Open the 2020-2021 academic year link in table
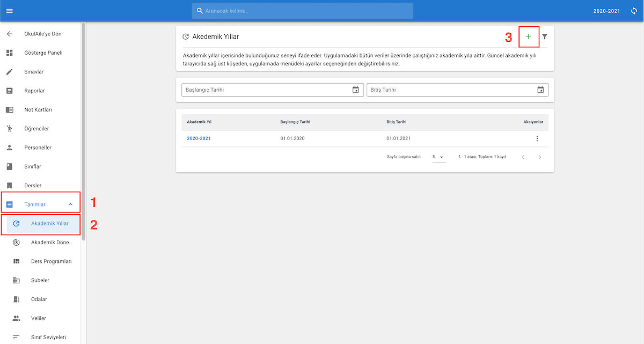 (199, 138)
